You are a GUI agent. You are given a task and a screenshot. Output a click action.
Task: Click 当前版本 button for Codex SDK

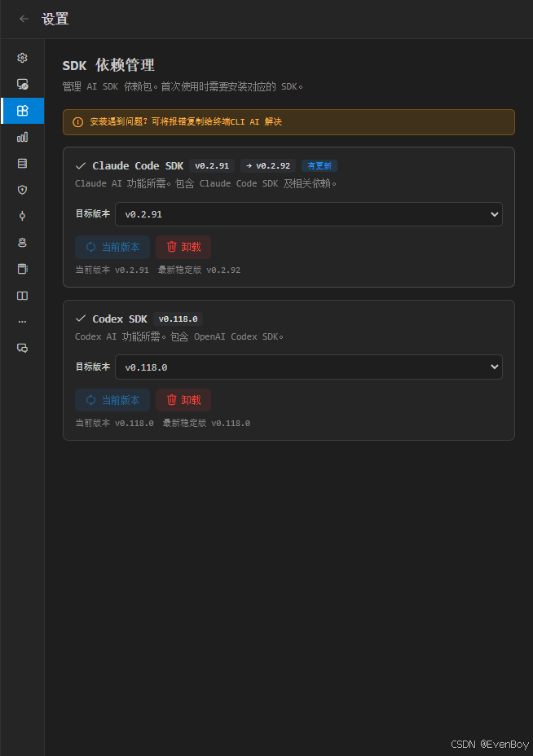[112, 400]
